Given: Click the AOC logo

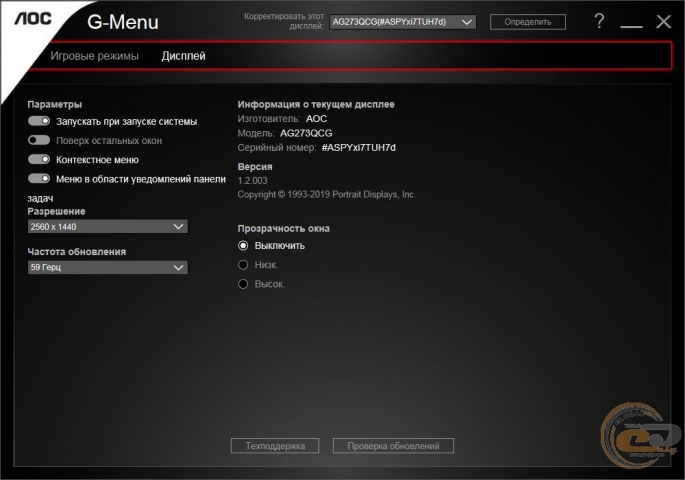Looking at the screenshot, I should coord(33,18).
